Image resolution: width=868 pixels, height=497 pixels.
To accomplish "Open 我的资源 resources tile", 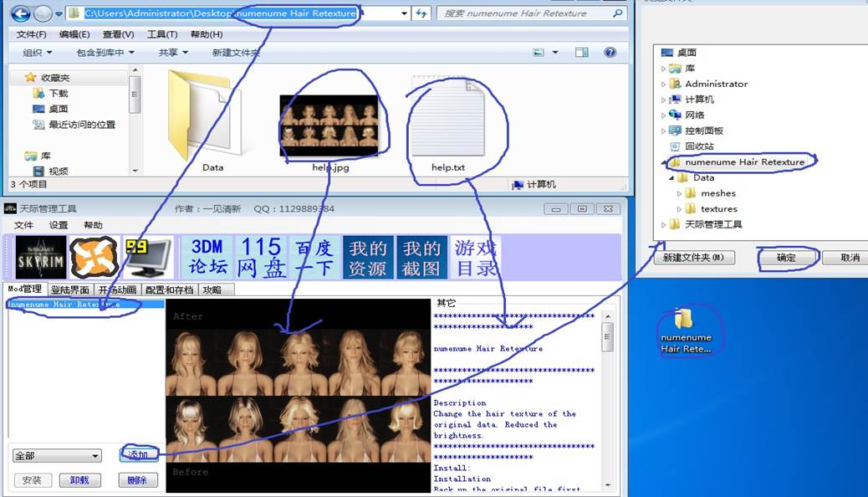I will pos(368,257).
